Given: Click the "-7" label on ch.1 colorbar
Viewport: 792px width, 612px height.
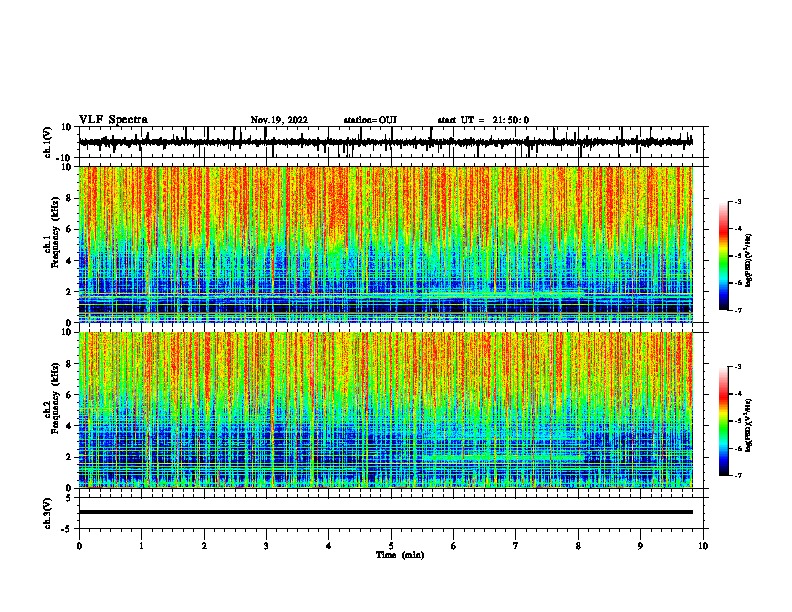Looking at the screenshot, I should coord(737,310).
